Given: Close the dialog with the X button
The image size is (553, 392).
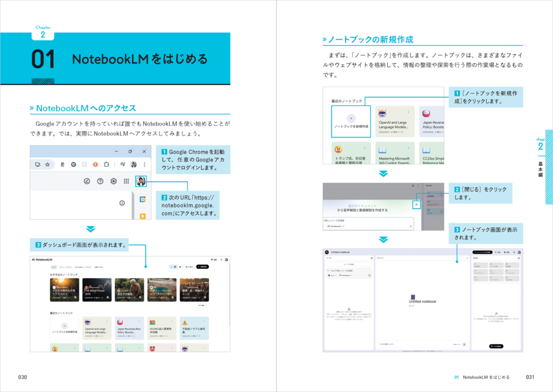Looking at the screenshot, I should tap(415, 205).
